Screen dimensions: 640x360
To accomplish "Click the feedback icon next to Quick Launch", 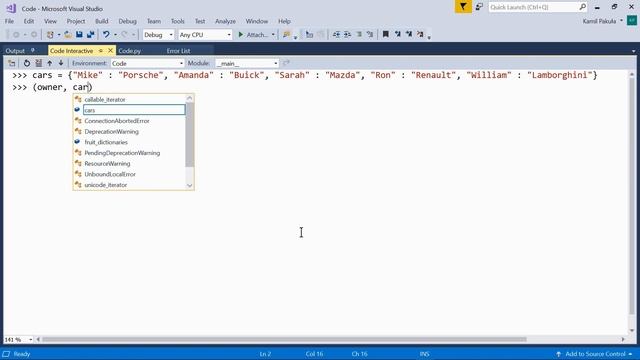I will tap(479, 7).
